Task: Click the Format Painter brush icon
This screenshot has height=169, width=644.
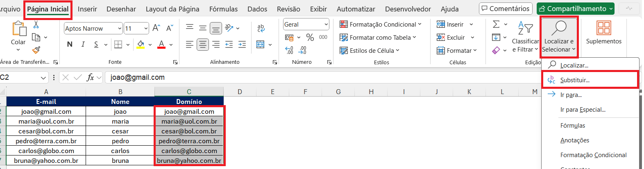Action: [x=36, y=50]
